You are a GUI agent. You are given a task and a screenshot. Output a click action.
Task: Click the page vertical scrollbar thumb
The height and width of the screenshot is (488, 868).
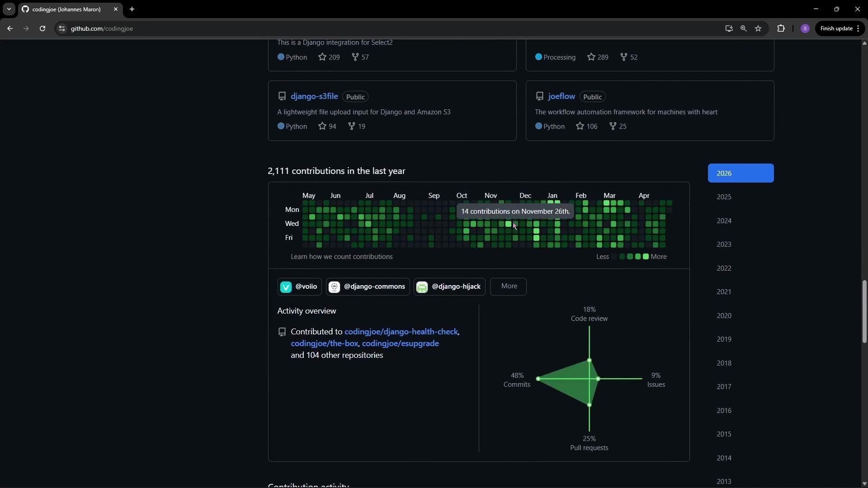pos(864,312)
